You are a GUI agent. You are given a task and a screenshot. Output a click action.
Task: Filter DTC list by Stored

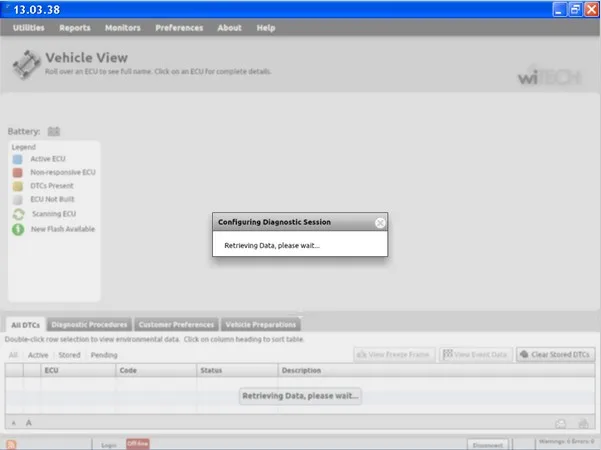69,355
